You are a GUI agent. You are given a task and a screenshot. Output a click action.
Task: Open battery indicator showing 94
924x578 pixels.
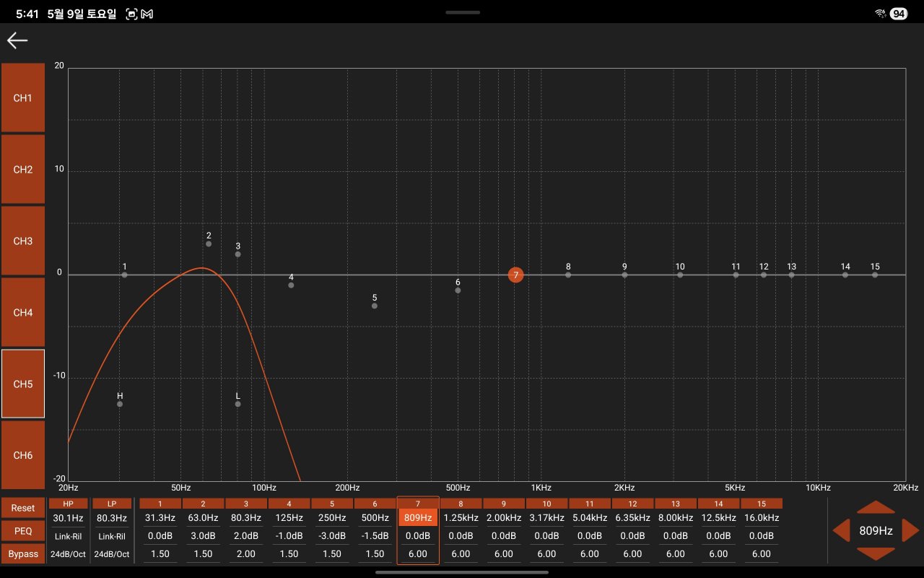898,14
